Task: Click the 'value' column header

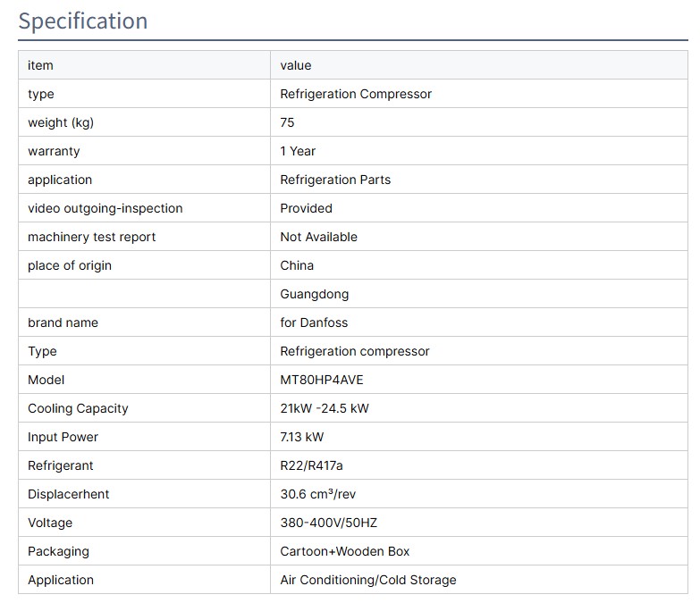Action: (x=296, y=65)
